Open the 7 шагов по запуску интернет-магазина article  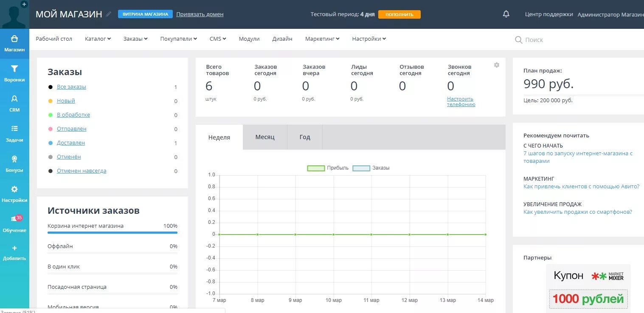(578, 157)
